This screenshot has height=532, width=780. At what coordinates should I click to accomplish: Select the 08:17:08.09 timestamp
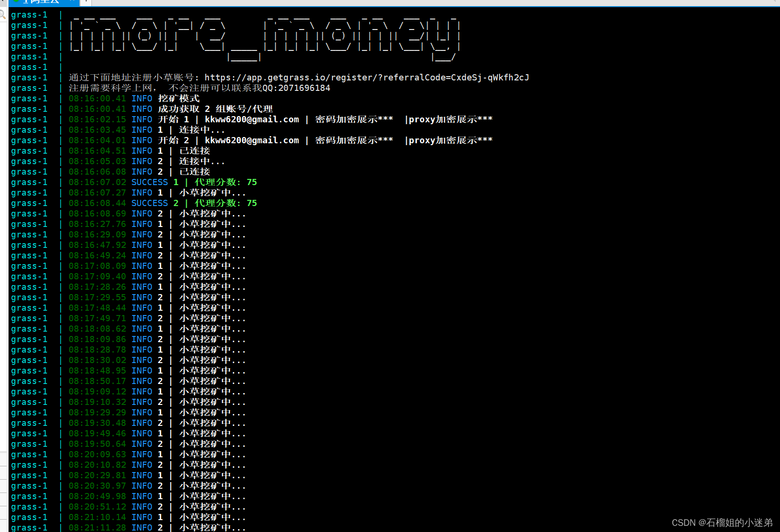[x=97, y=266]
